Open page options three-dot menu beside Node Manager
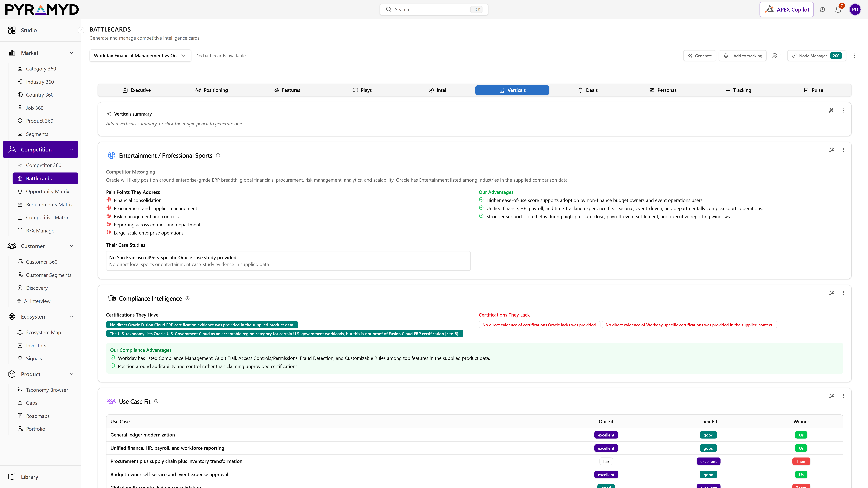The width and height of the screenshot is (868, 488). click(854, 56)
